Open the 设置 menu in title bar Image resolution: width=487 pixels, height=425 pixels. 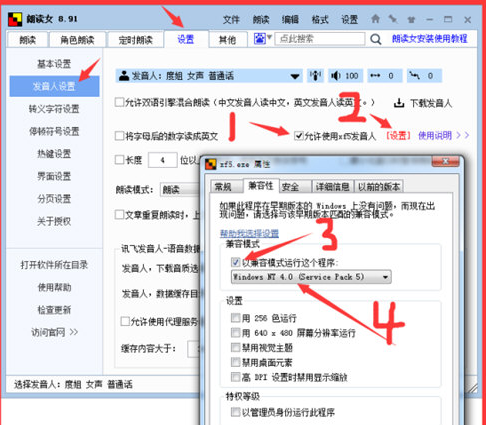(349, 20)
